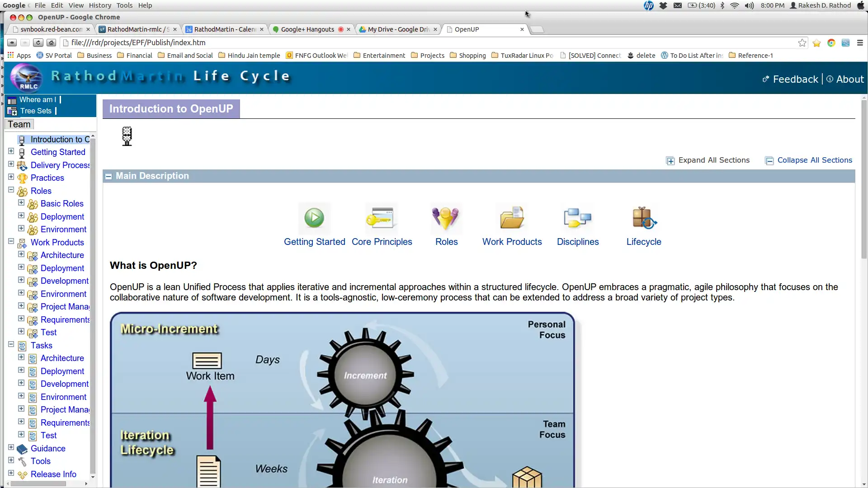
Task: Open the Delivery Process tree link
Action: [60, 165]
